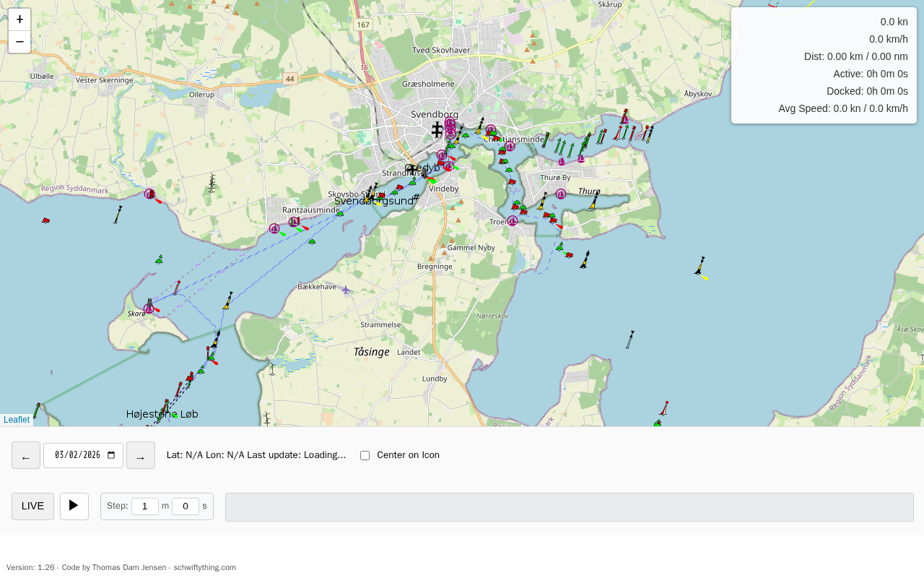Select the black cross icon at Svendborg
The width and height of the screenshot is (924, 578).
(437, 129)
